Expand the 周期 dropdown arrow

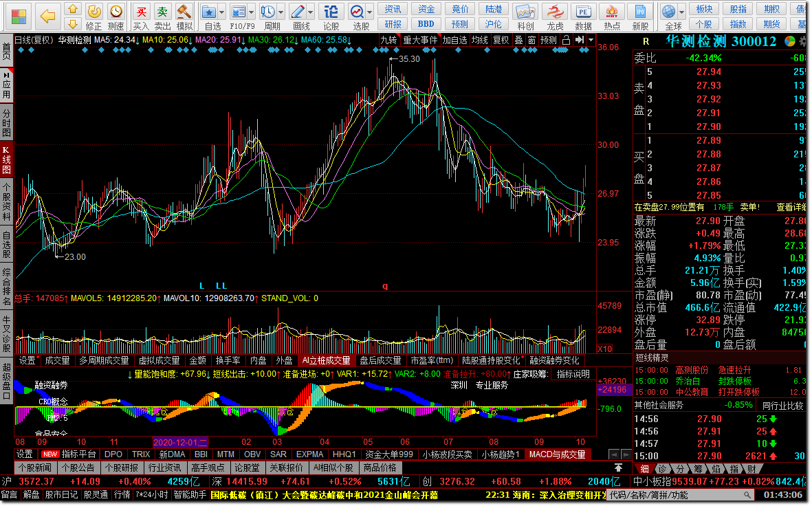(281, 12)
